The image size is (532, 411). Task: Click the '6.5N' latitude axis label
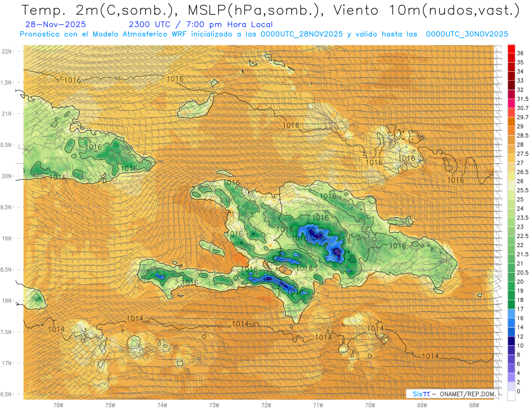click(x=7, y=395)
